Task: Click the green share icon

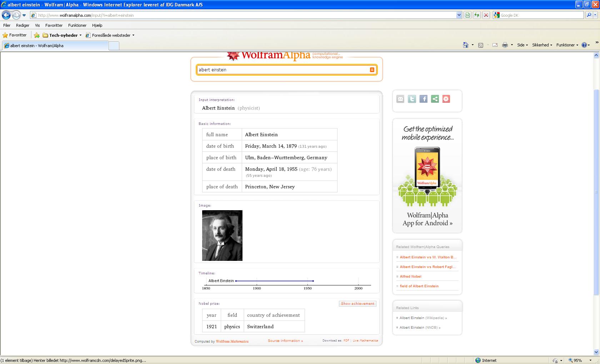Action: click(x=435, y=99)
